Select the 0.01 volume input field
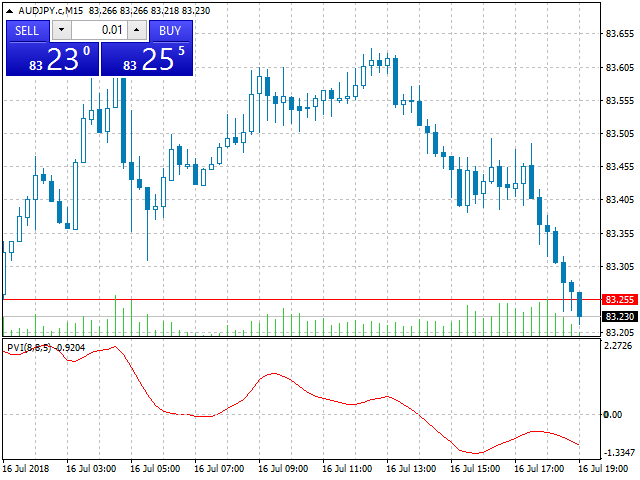The image size is (640, 480). (x=100, y=30)
